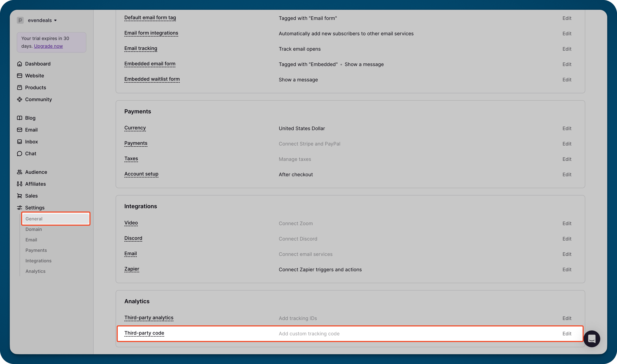Edit the Email tracking setting

pos(567,49)
